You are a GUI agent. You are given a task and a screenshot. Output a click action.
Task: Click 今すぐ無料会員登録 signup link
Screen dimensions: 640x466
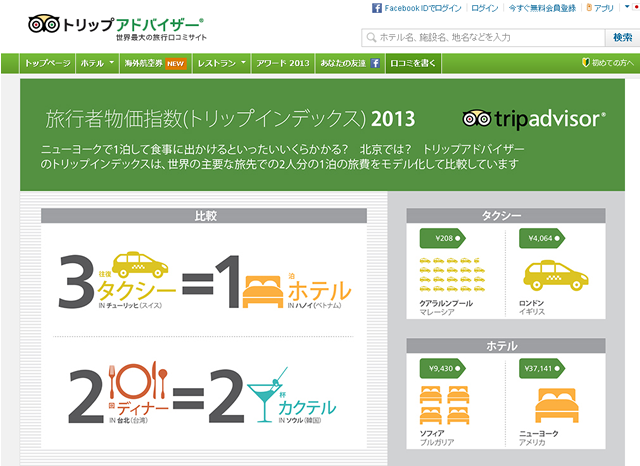point(542,7)
